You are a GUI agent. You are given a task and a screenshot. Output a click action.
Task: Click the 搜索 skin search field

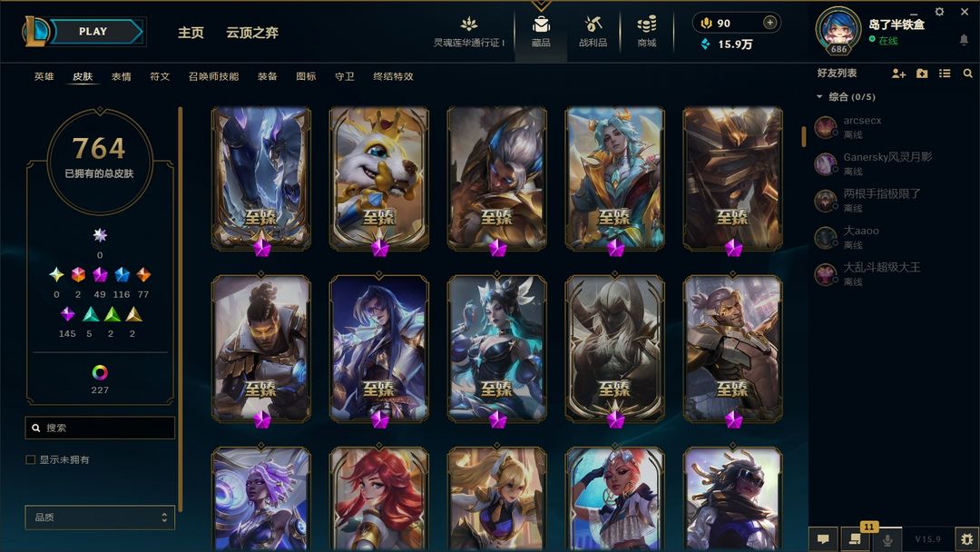tap(100, 428)
